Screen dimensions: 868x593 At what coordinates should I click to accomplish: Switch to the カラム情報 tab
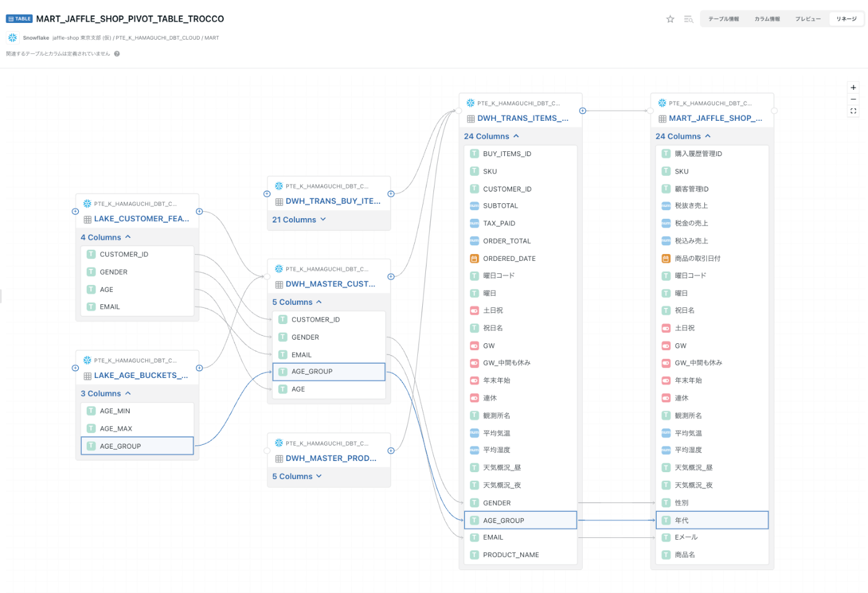coord(767,19)
